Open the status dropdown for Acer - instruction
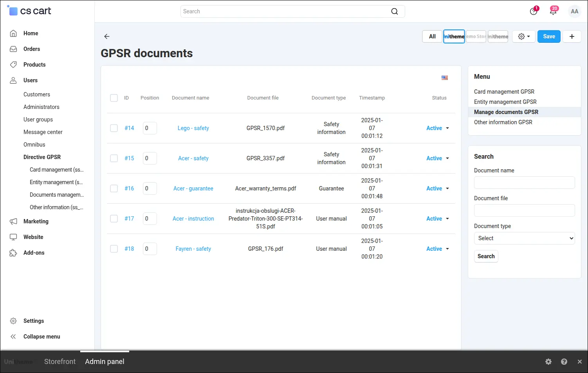The width and height of the screenshot is (588, 373). (x=438, y=219)
